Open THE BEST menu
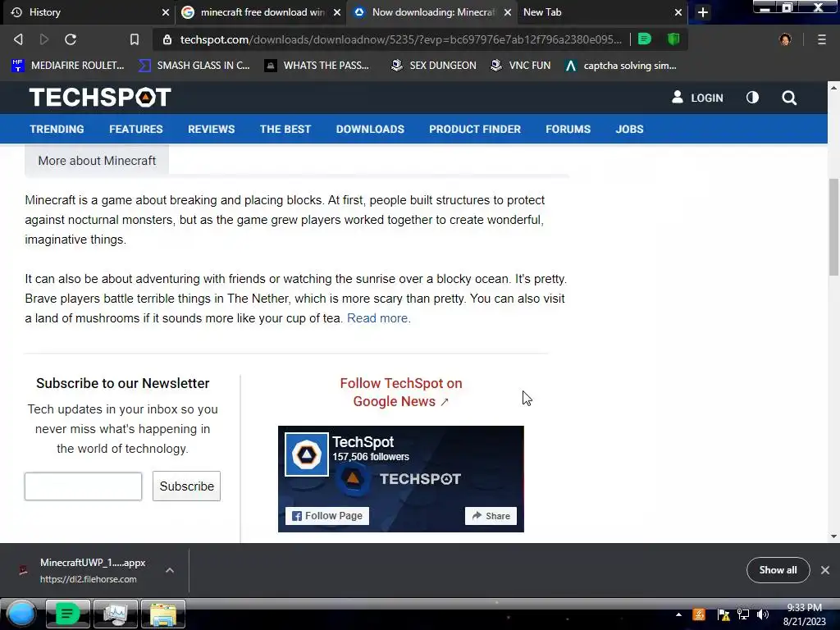Image resolution: width=840 pixels, height=630 pixels. coord(285,129)
